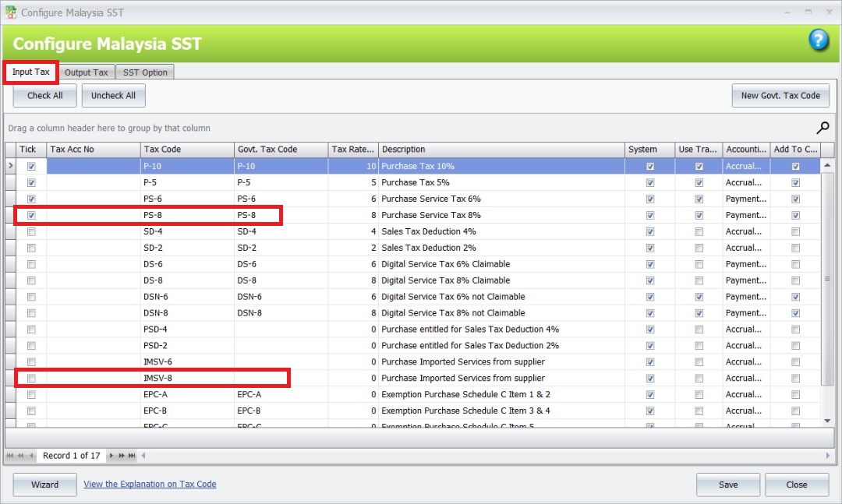The width and height of the screenshot is (842, 504).
Task: Click the New Govt. Tax Code button
Action: point(780,96)
